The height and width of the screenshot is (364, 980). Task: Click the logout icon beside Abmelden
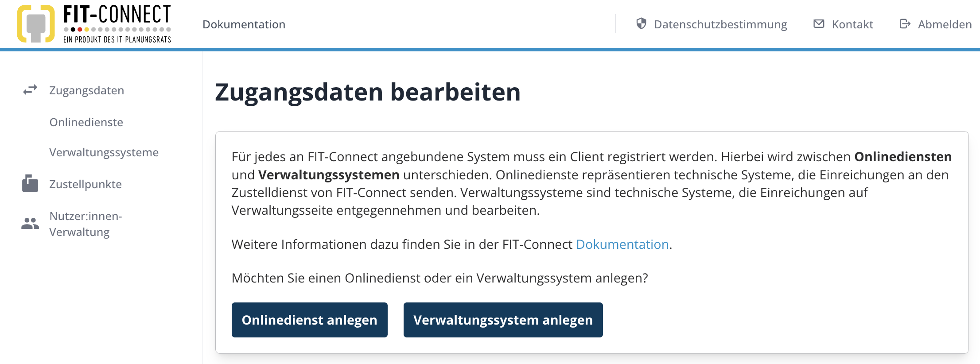(x=905, y=24)
